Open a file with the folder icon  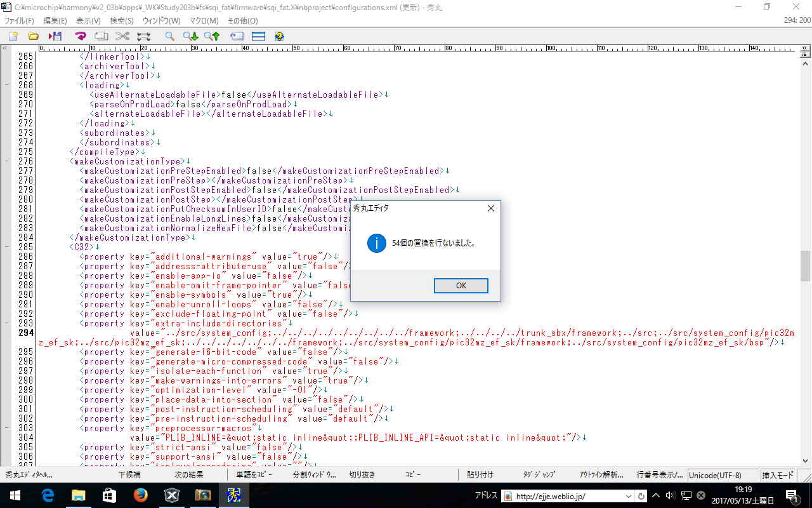[x=34, y=36]
